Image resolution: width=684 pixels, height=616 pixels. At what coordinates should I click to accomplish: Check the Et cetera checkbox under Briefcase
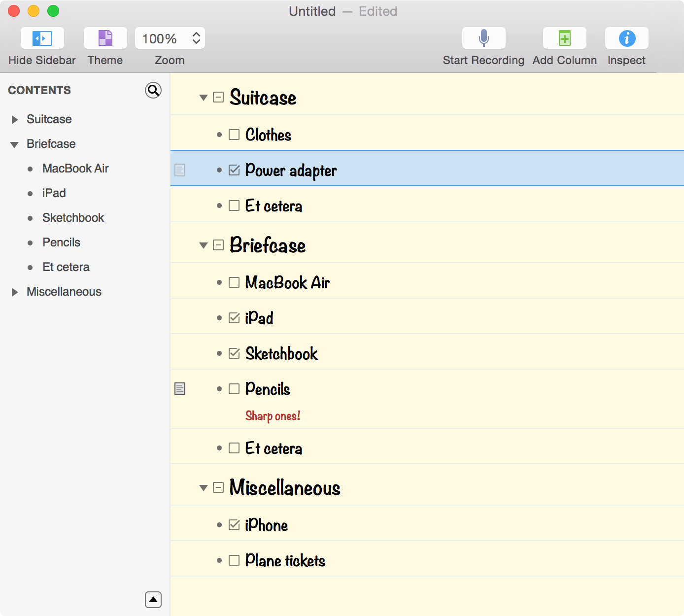pos(234,448)
